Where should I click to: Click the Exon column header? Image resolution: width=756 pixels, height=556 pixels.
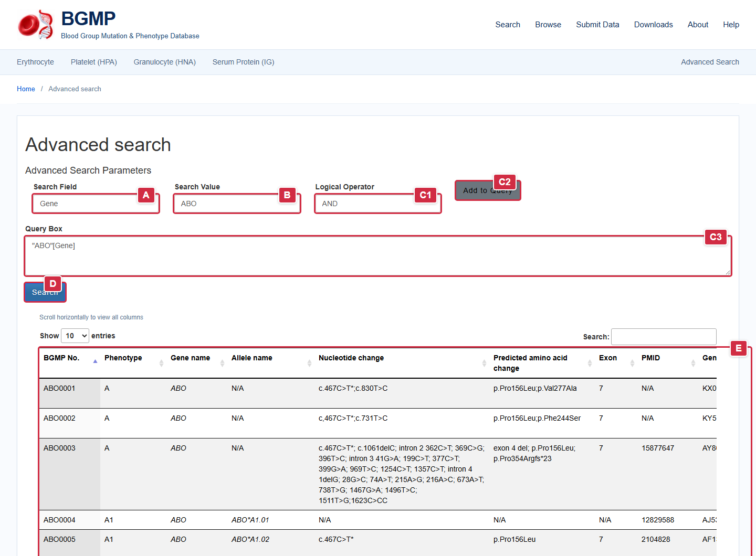[x=616, y=363]
